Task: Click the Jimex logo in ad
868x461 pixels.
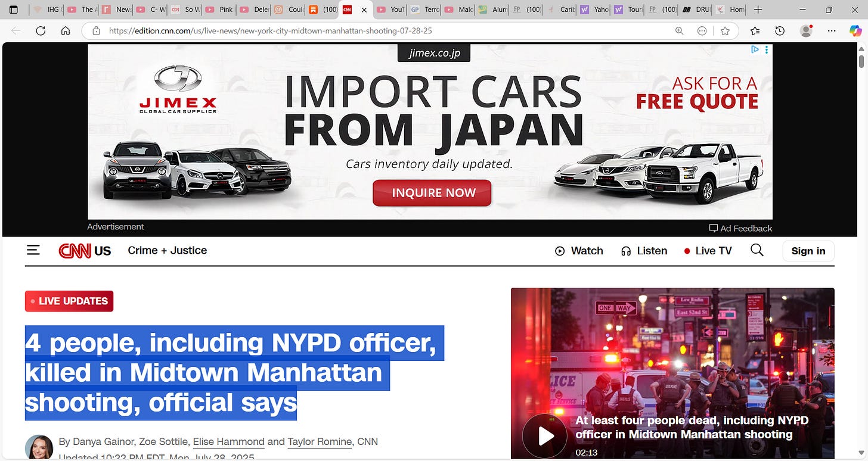Action: tap(178, 89)
